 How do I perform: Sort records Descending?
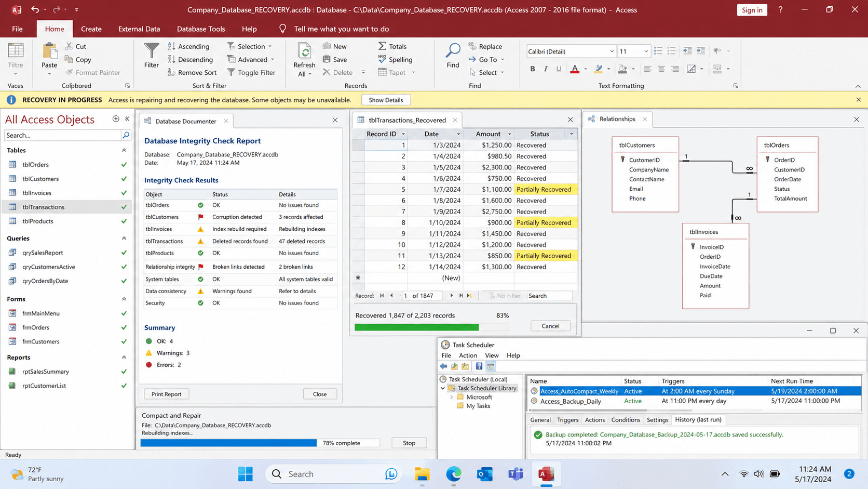190,59
